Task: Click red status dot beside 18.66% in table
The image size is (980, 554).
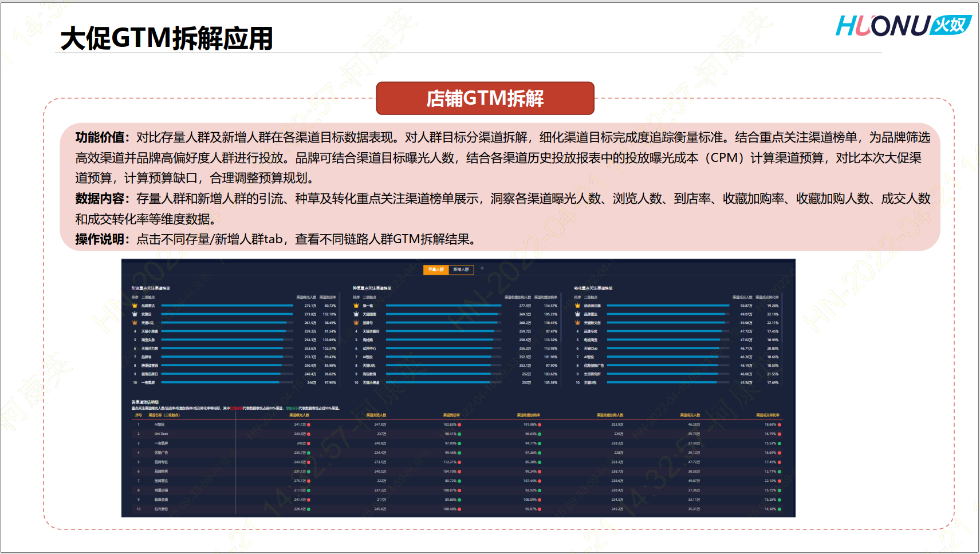Action: click(780, 425)
